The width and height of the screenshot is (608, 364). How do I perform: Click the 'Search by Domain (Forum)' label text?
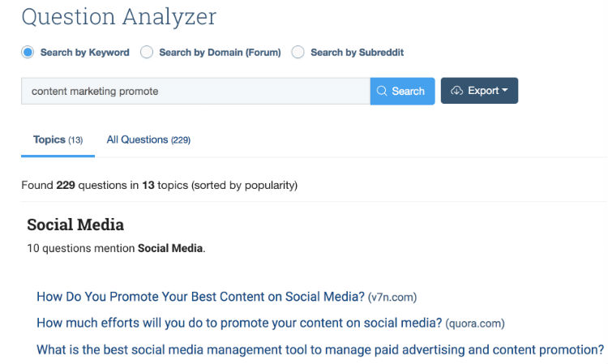click(220, 53)
